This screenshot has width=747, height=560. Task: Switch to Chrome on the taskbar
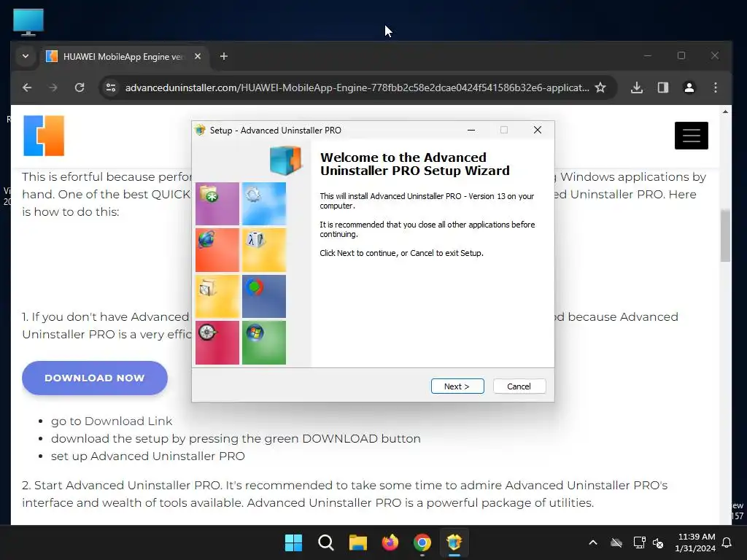(422, 542)
